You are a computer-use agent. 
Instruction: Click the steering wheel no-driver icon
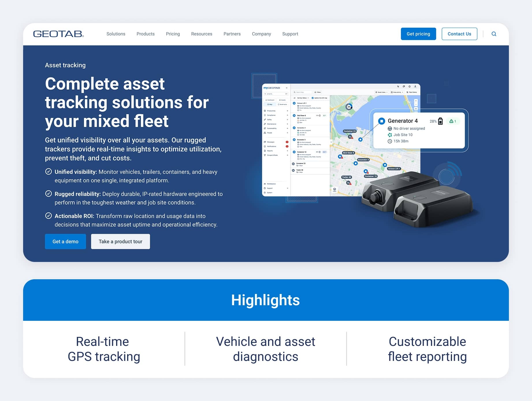coord(390,129)
